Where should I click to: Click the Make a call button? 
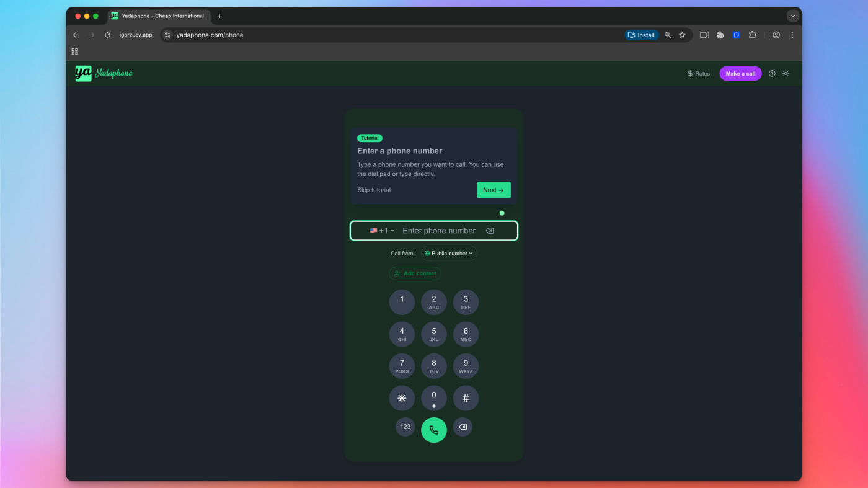click(x=740, y=73)
